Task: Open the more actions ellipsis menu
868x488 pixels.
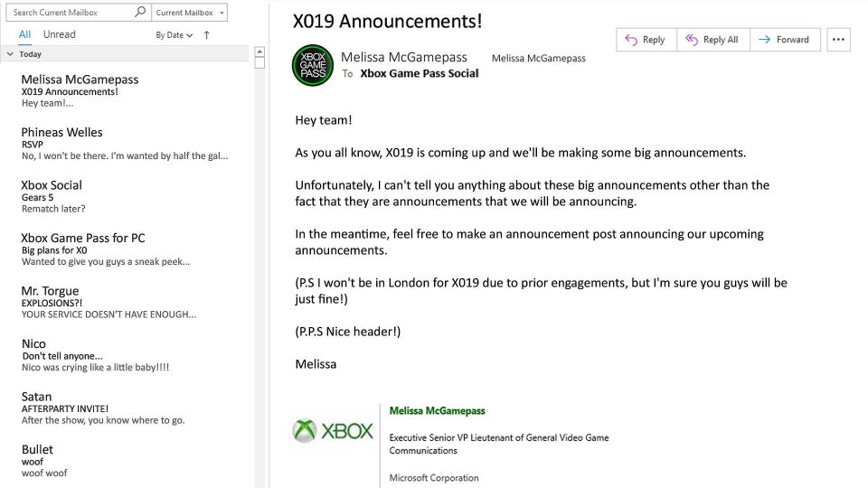Action: tap(838, 40)
